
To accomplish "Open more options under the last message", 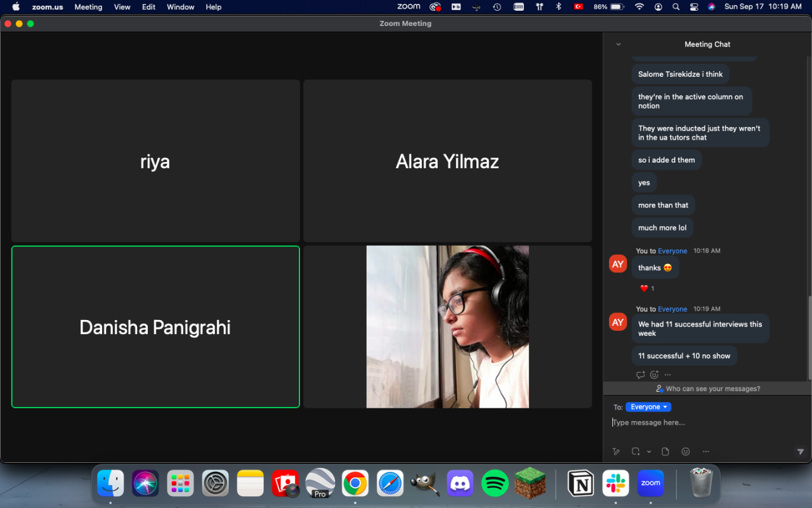I will point(667,375).
